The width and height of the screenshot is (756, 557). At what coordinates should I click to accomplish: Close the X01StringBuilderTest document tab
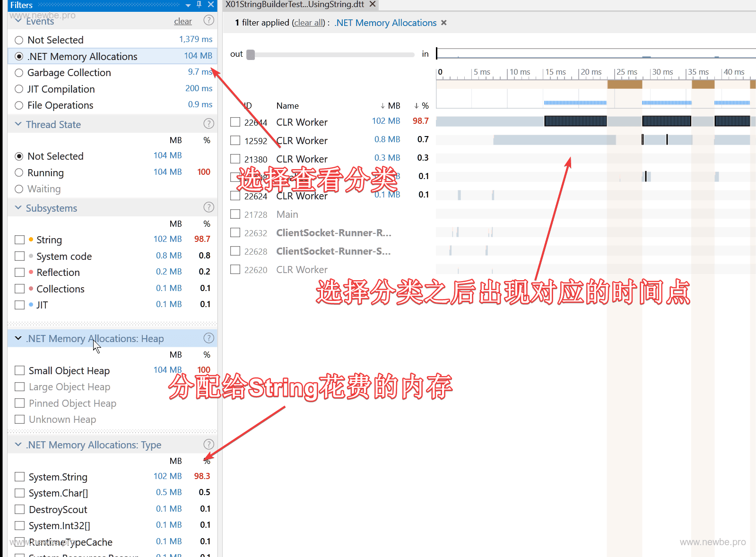click(x=373, y=4)
